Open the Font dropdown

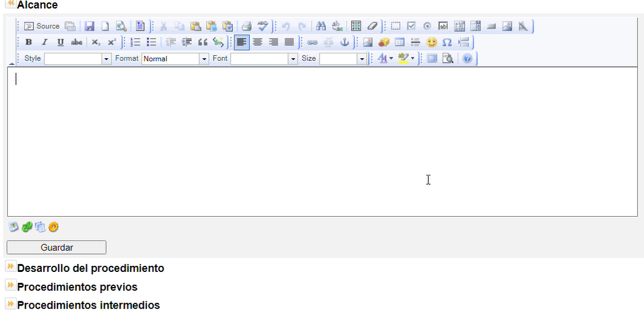[264, 59]
